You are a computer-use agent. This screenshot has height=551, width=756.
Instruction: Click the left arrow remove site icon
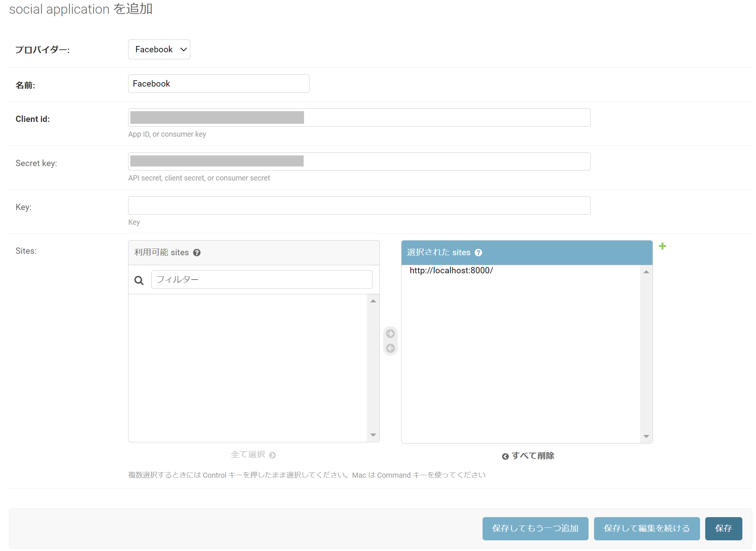[390, 348]
